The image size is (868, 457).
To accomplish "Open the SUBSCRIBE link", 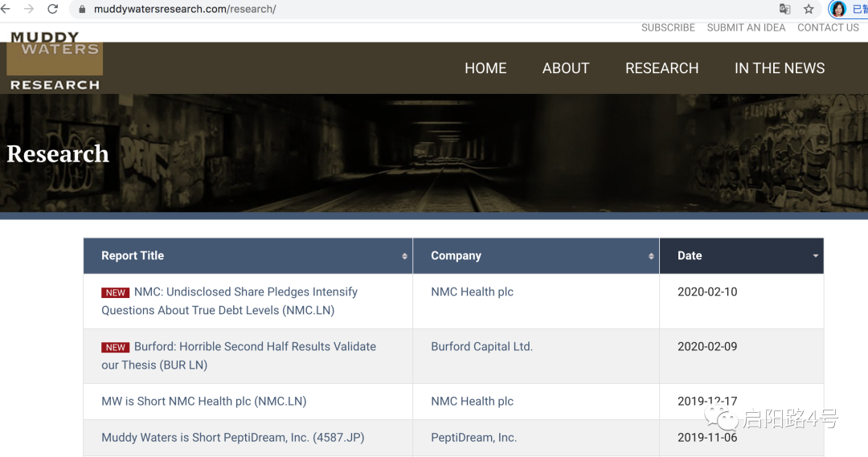I will click(668, 27).
